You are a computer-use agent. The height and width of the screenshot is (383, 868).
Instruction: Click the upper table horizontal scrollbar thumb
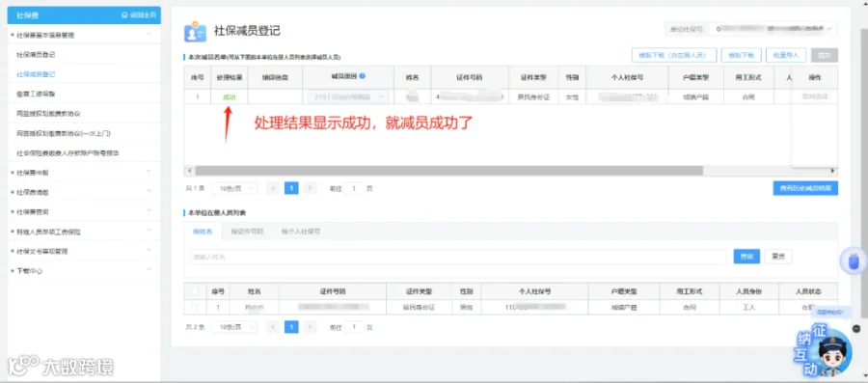(448, 171)
